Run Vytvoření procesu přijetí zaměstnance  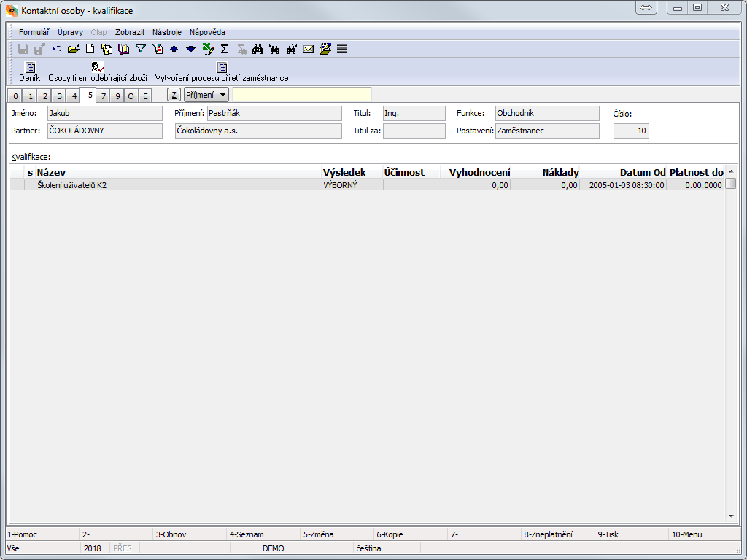coord(222,71)
